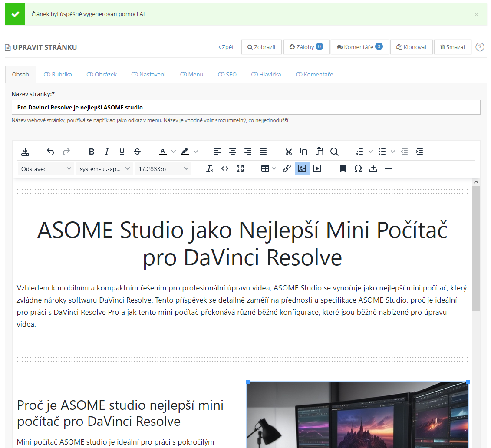
Task: Undo the last edit
Action: pos(50,152)
